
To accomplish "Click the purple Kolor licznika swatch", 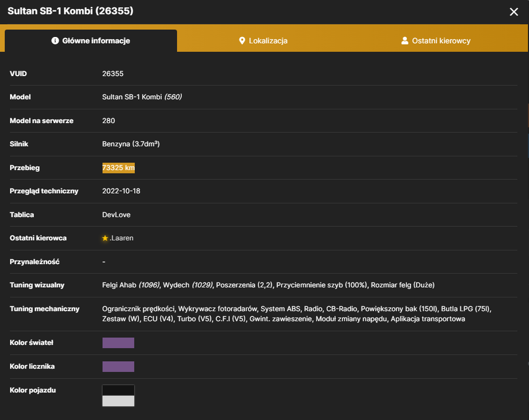I will point(118,366).
